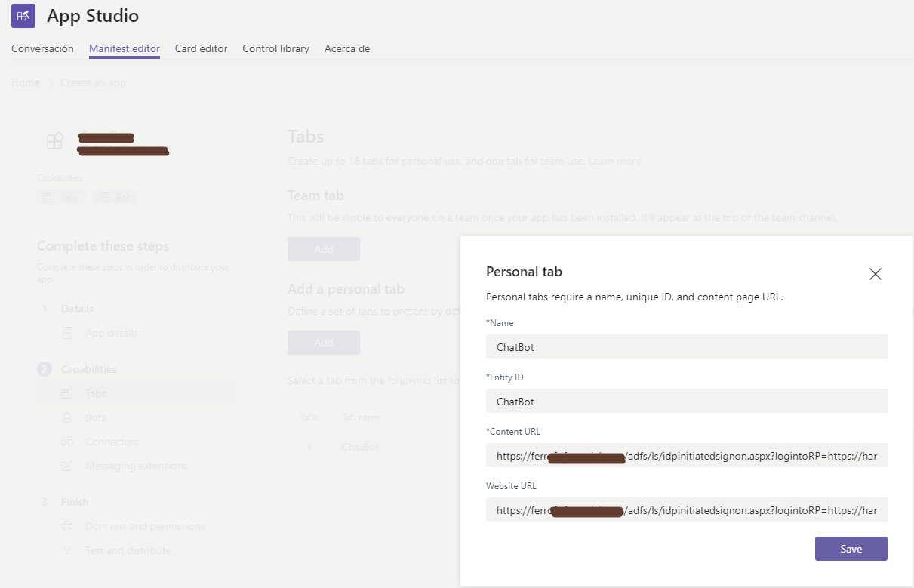Open the Control library tab
The height and width of the screenshot is (588, 914).
pyautogui.click(x=275, y=48)
